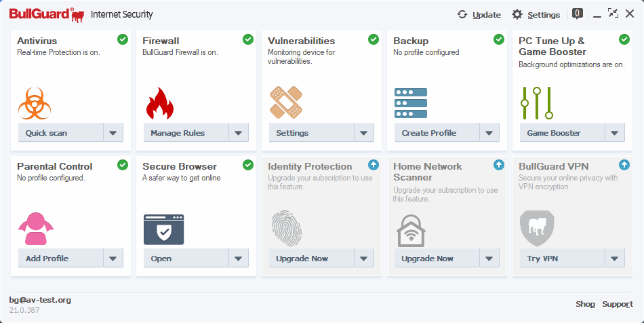Select the Parental Control pink girl icon
Image resolution: width=644 pixels, height=323 pixels.
tap(35, 229)
